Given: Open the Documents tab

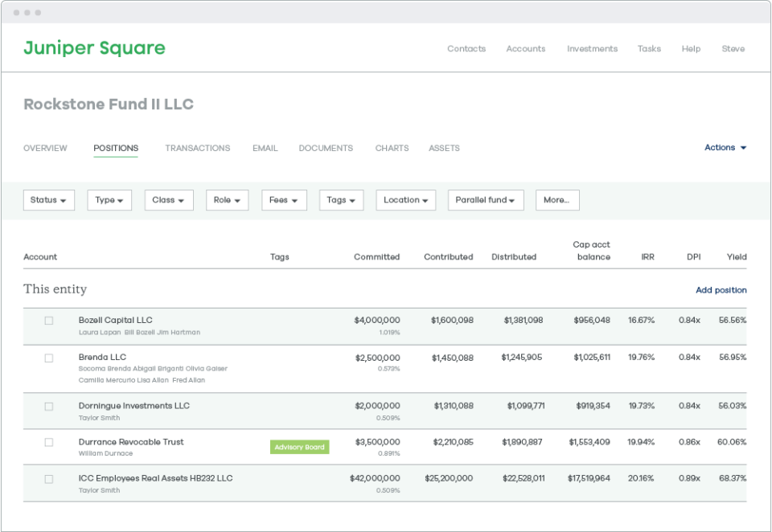Looking at the screenshot, I should [x=326, y=148].
